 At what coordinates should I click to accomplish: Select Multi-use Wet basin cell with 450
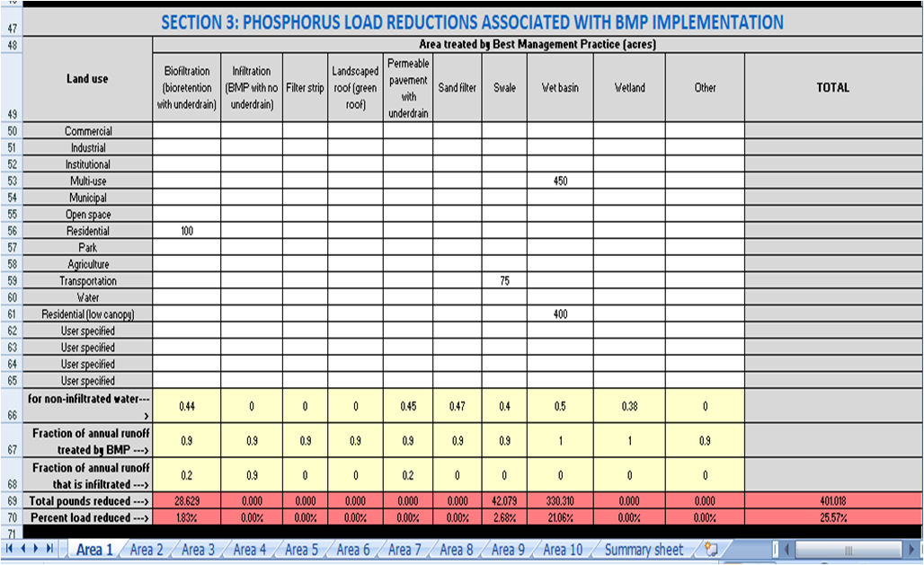pyautogui.click(x=559, y=181)
